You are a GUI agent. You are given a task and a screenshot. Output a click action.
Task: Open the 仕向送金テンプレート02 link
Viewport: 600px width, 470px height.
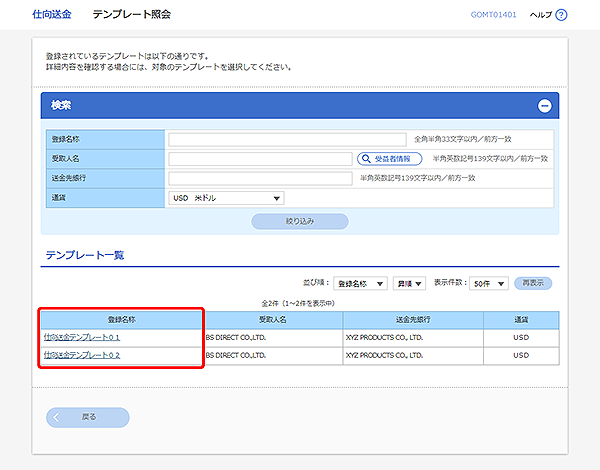(82, 355)
